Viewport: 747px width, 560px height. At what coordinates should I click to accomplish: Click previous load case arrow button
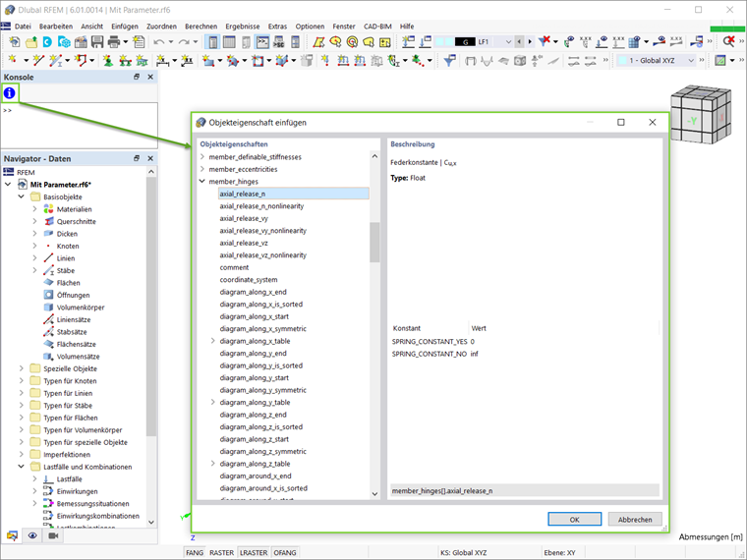[519, 42]
